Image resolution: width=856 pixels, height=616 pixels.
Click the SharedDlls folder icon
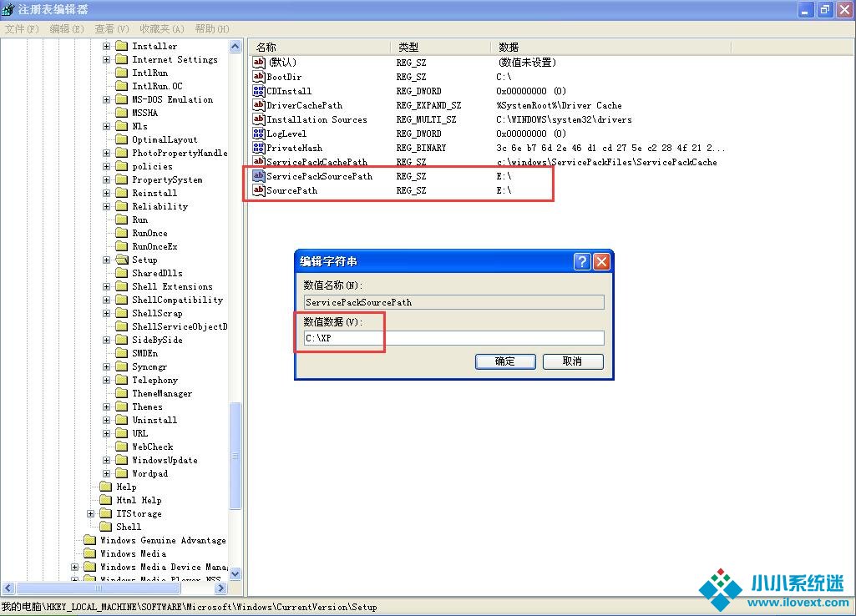pos(122,273)
